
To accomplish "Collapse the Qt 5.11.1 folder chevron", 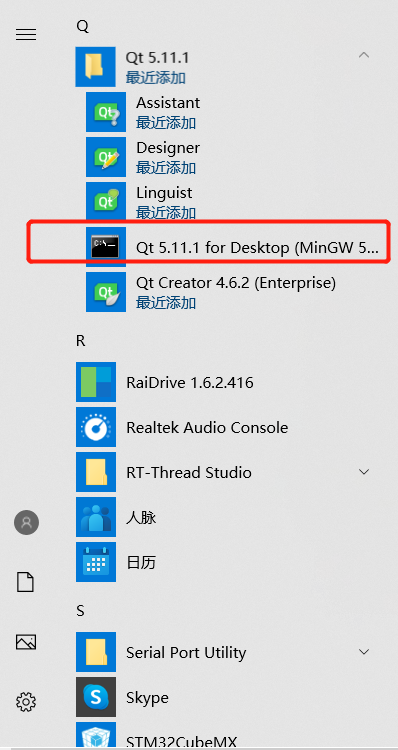I will click(x=364, y=55).
